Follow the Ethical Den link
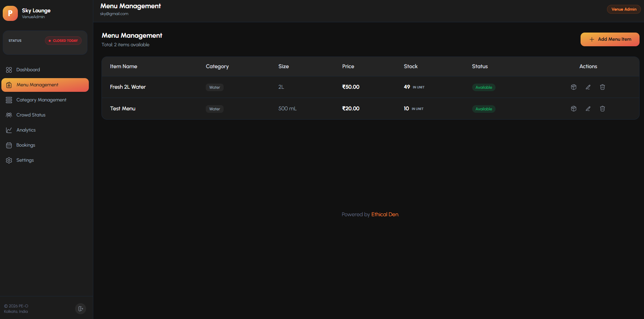644x319 pixels. 385,214
